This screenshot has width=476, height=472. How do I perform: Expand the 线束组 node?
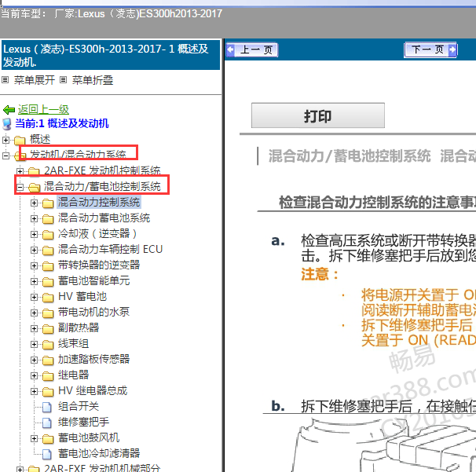pyautogui.click(x=34, y=345)
